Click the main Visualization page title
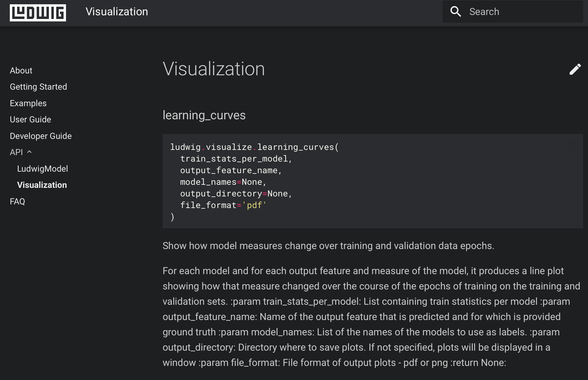588x380 pixels. click(x=214, y=69)
